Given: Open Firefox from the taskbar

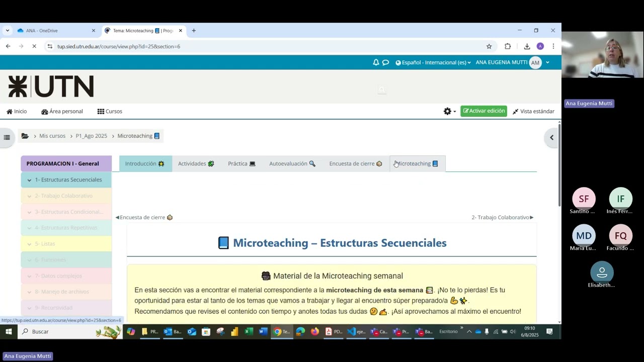Looking at the screenshot, I should pyautogui.click(x=315, y=331).
